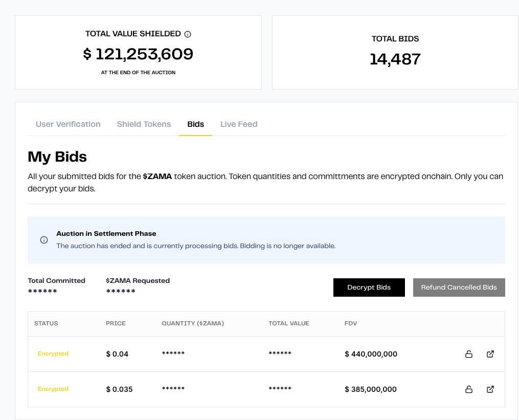
Task: Click the info icon in the settlement phase banner
Action: click(44, 240)
